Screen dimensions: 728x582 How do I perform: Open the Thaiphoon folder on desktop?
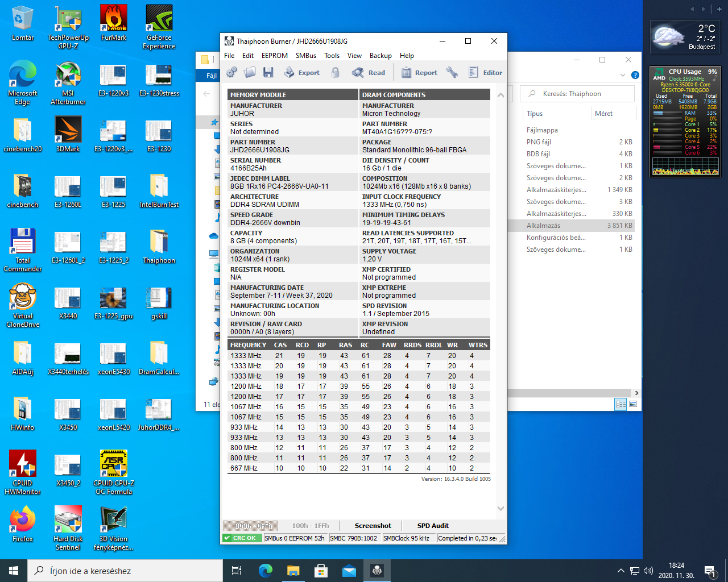tap(159, 246)
